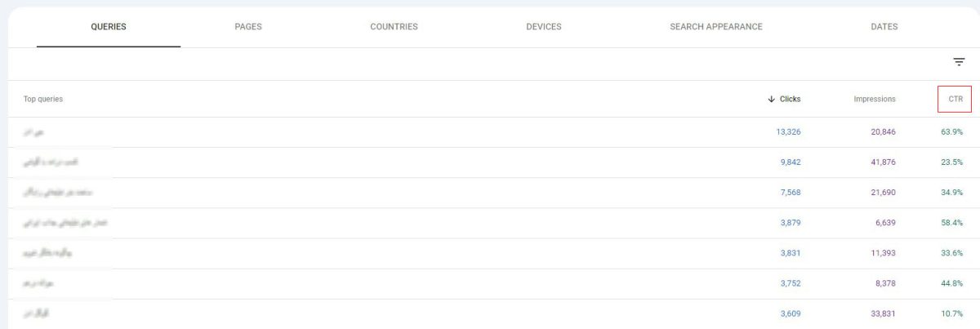Select the query row with 9,842 clicks
The height and width of the screenshot is (329, 980).
click(490, 162)
